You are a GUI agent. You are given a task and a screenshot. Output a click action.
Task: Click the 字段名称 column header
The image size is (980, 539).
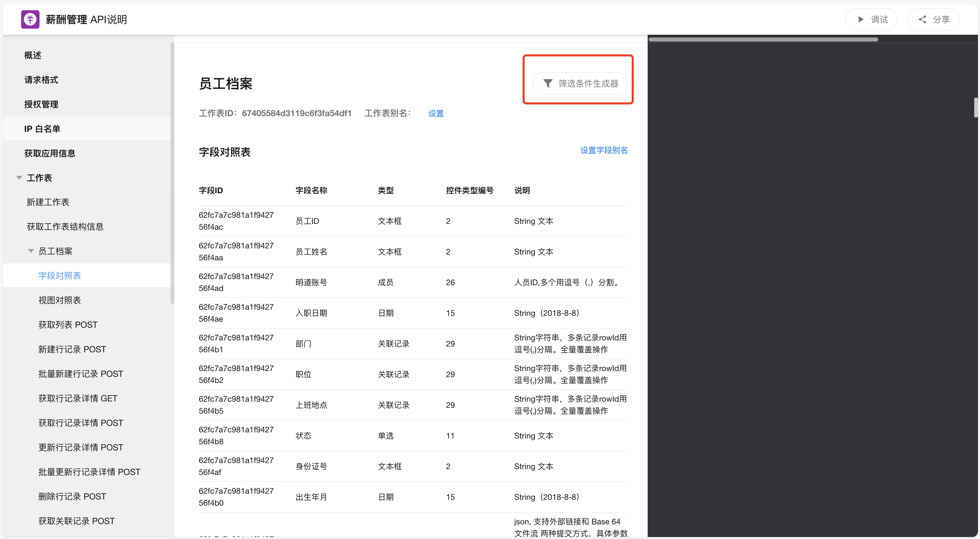point(311,190)
